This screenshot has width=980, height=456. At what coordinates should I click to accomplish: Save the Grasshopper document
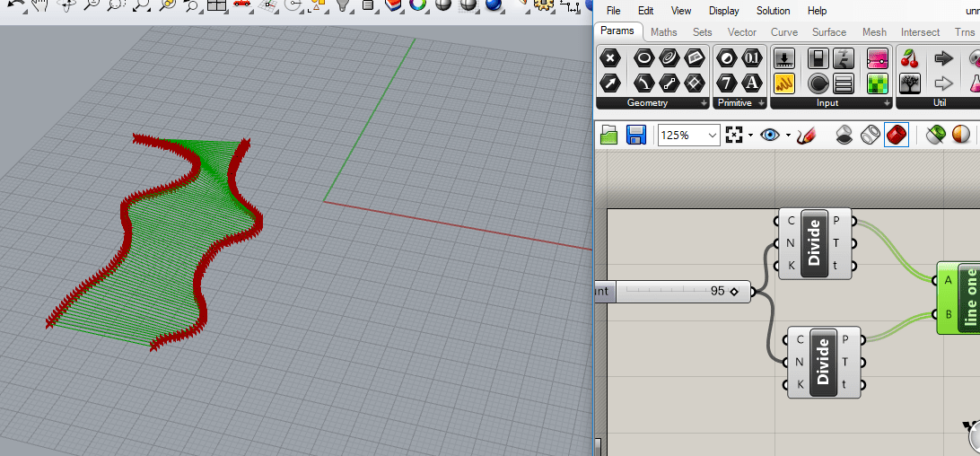635,135
